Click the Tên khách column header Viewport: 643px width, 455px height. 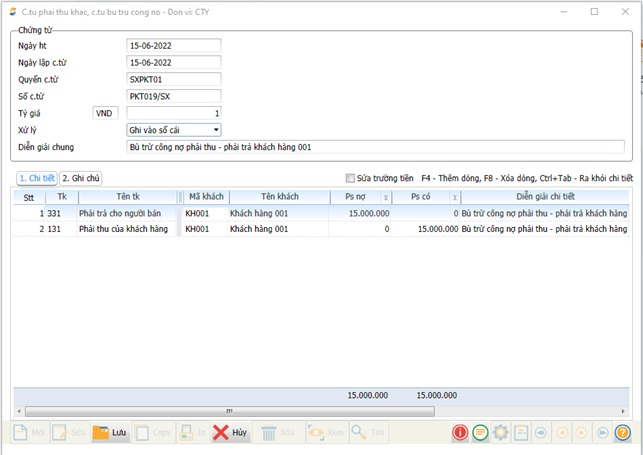(x=280, y=197)
